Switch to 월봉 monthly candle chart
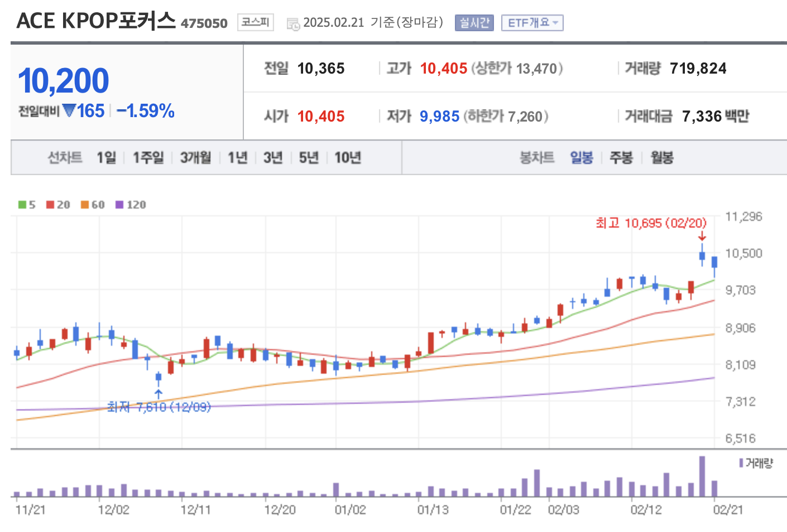Viewport: 787px width, 532px height. tap(662, 158)
